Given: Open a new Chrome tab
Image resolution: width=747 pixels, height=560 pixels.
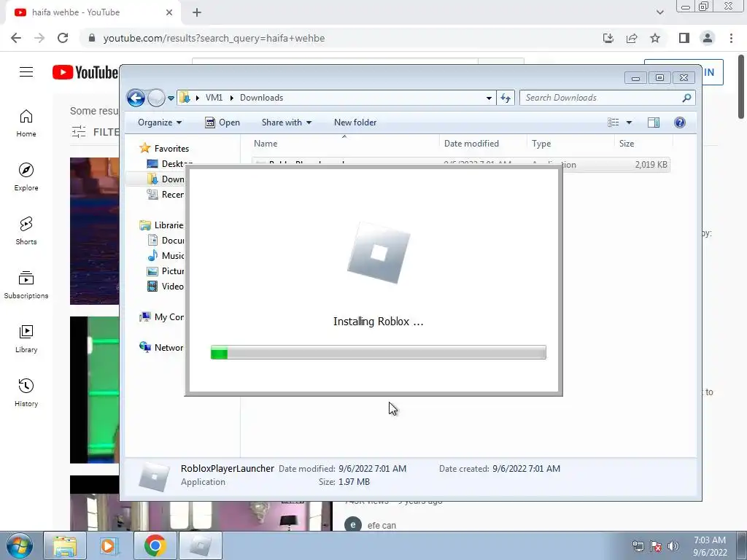Looking at the screenshot, I should pyautogui.click(x=197, y=12).
